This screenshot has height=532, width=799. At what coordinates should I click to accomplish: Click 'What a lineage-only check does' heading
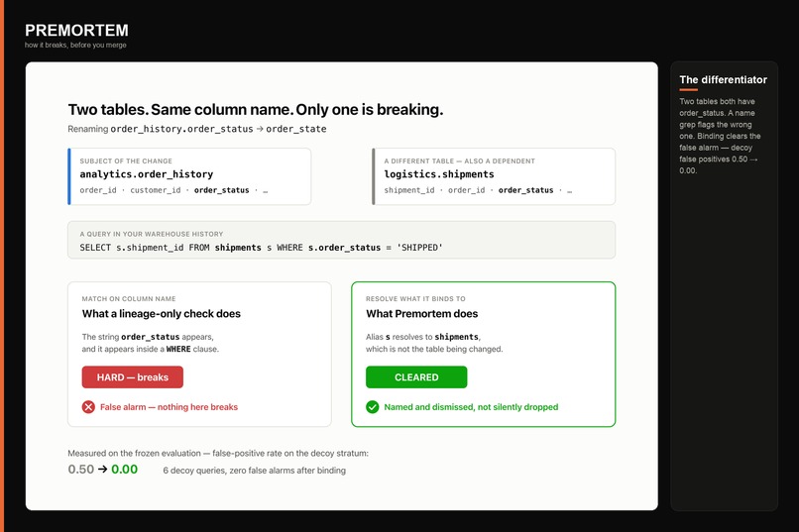161,314
